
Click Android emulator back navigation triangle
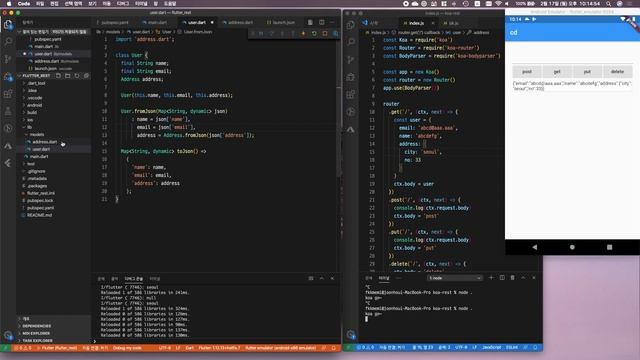pos(535,247)
